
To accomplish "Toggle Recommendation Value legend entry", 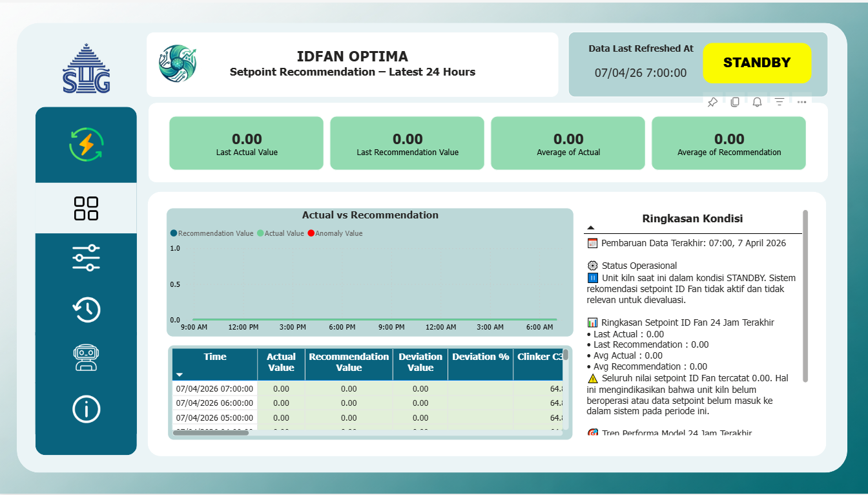I will (212, 233).
